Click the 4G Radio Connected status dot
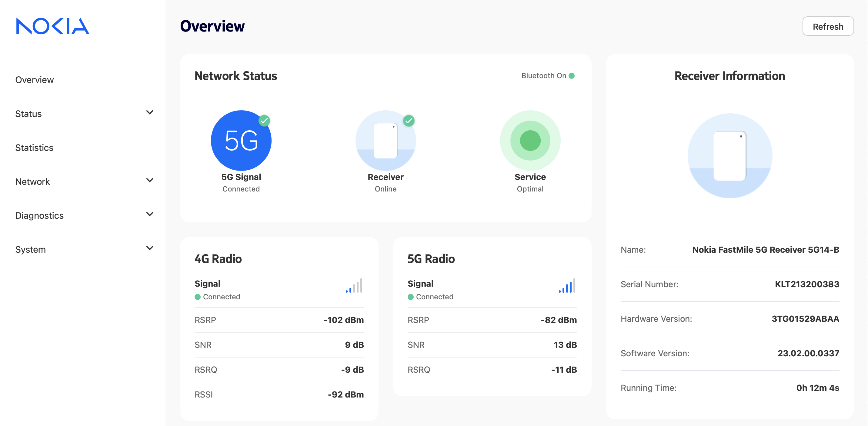The height and width of the screenshot is (426, 868). (x=198, y=297)
